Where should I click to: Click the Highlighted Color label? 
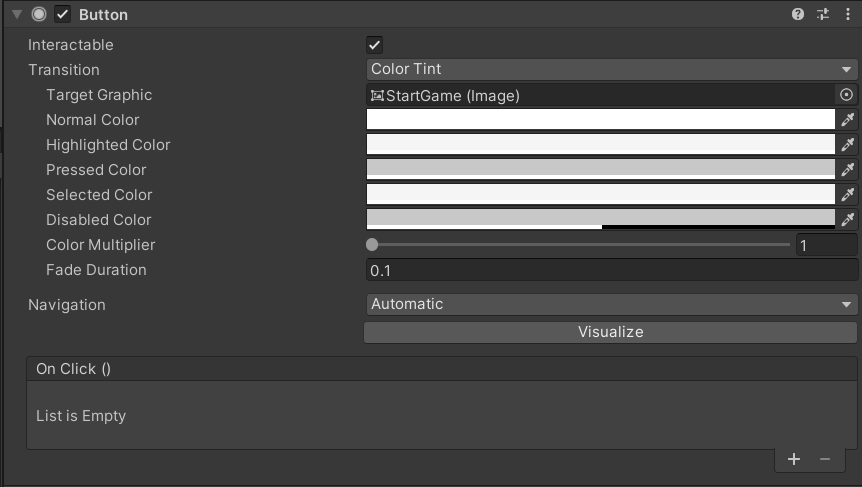click(x=108, y=145)
